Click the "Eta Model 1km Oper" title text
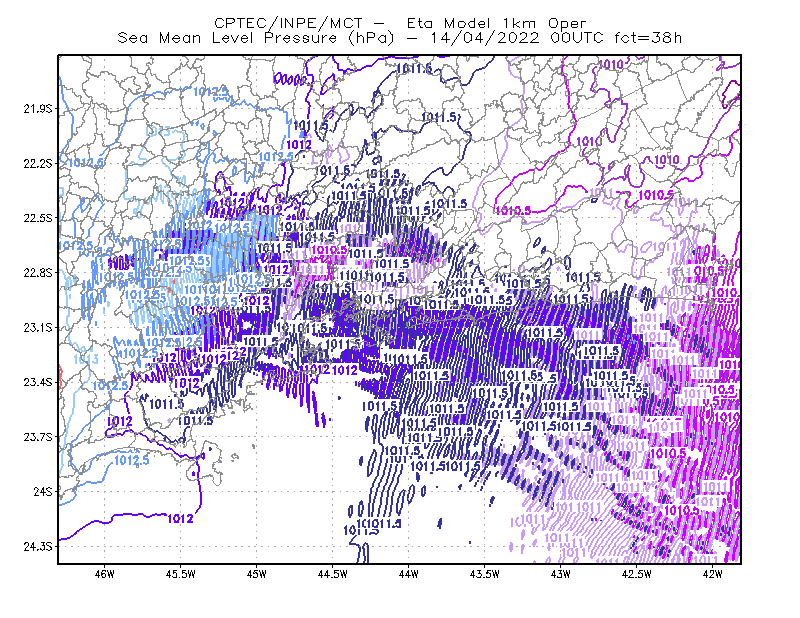The height and width of the screenshot is (618, 800). coord(496,23)
